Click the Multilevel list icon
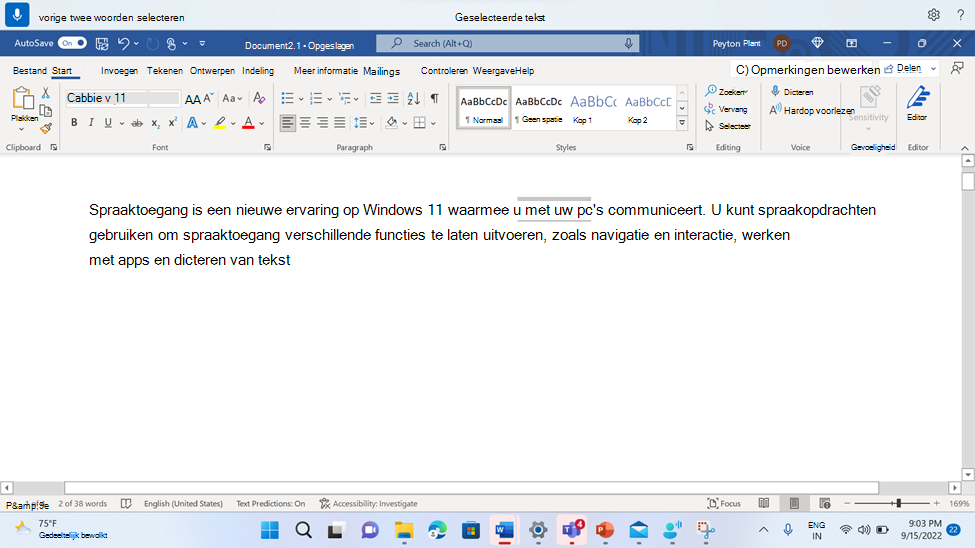 coord(344,98)
